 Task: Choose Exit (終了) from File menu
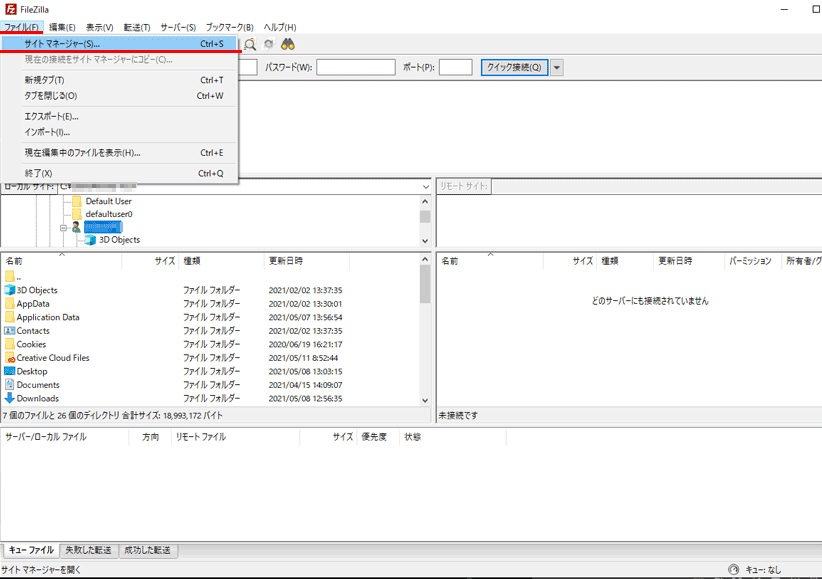(x=120, y=173)
